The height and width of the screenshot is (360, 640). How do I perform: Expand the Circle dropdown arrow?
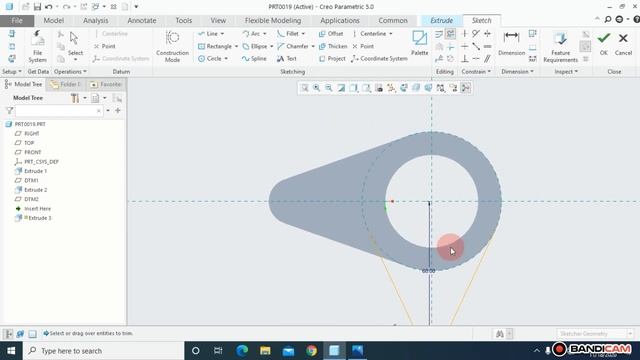[x=226, y=59]
